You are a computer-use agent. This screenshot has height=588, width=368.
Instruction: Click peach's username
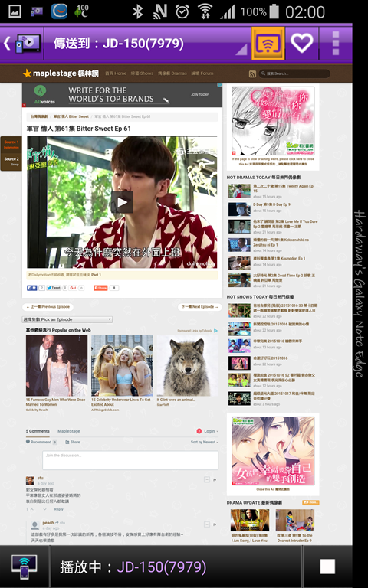click(x=48, y=523)
